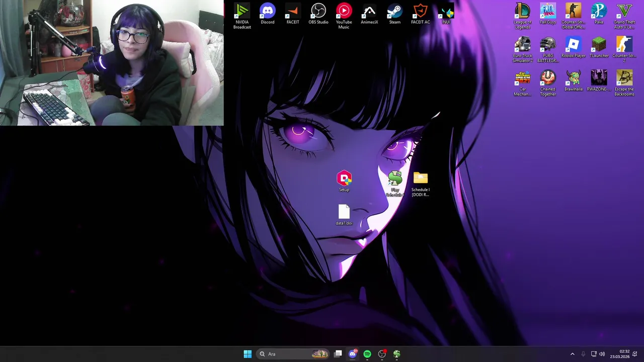This screenshot has height=362, width=644.
Task: Select the Counter-Strike 2 desktop shortcut
Action: point(624,50)
